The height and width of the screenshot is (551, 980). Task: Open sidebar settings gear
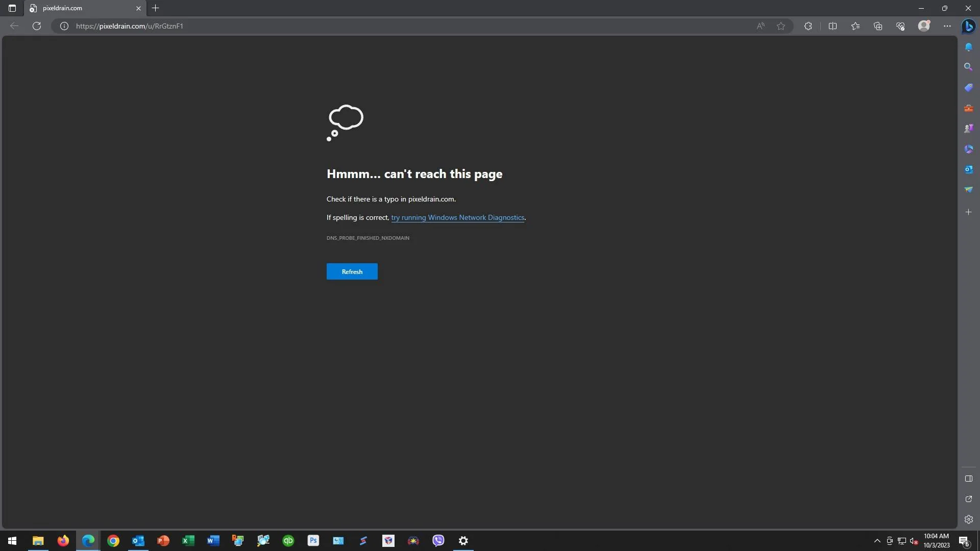click(969, 519)
